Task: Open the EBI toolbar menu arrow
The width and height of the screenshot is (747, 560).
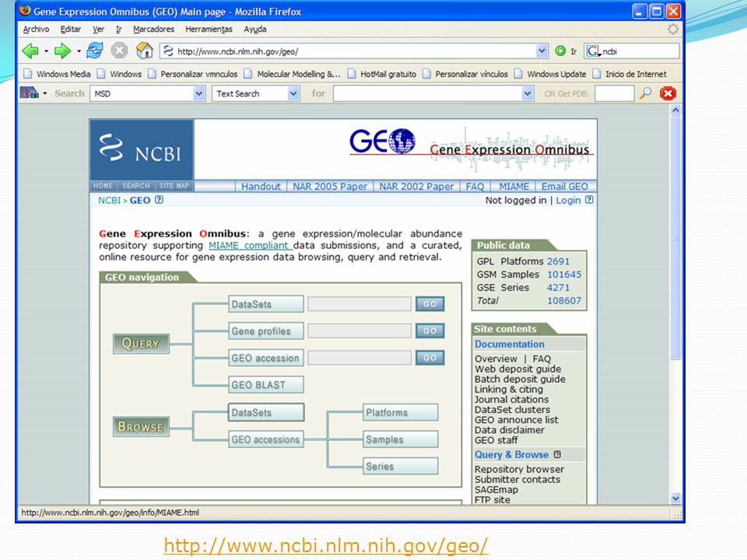Action: click(45, 93)
